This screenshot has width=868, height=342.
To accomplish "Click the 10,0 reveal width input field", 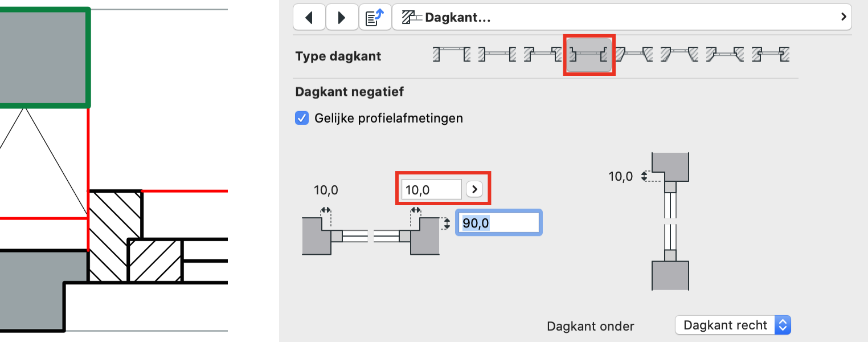I will coord(432,189).
